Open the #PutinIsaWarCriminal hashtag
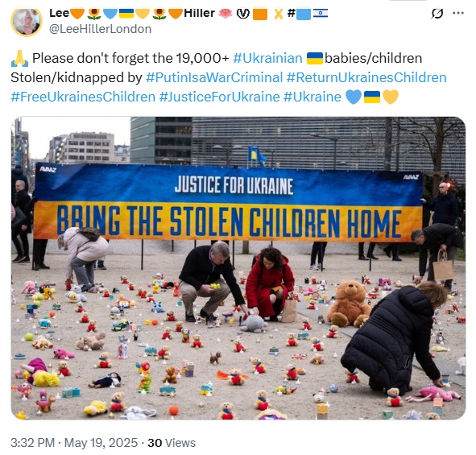The width and height of the screenshot is (476, 455). pyautogui.click(x=214, y=77)
